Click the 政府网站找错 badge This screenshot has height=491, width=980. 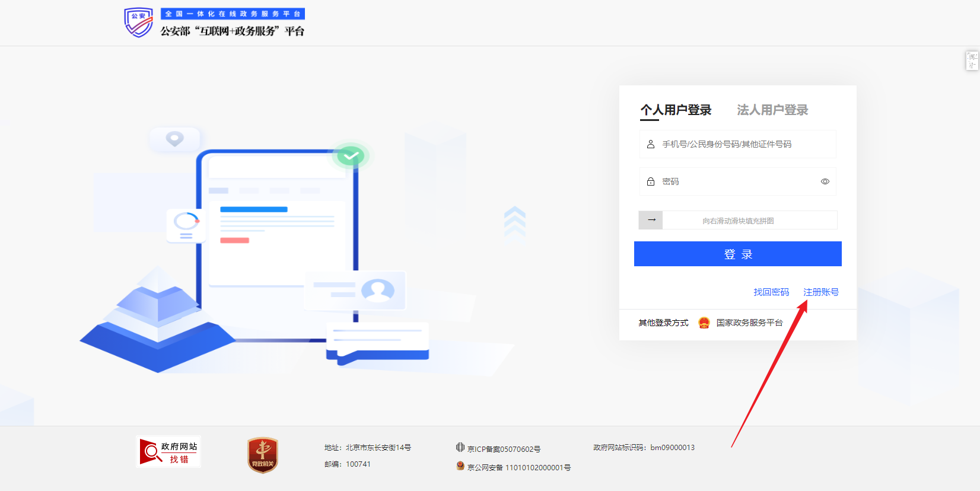(x=168, y=452)
